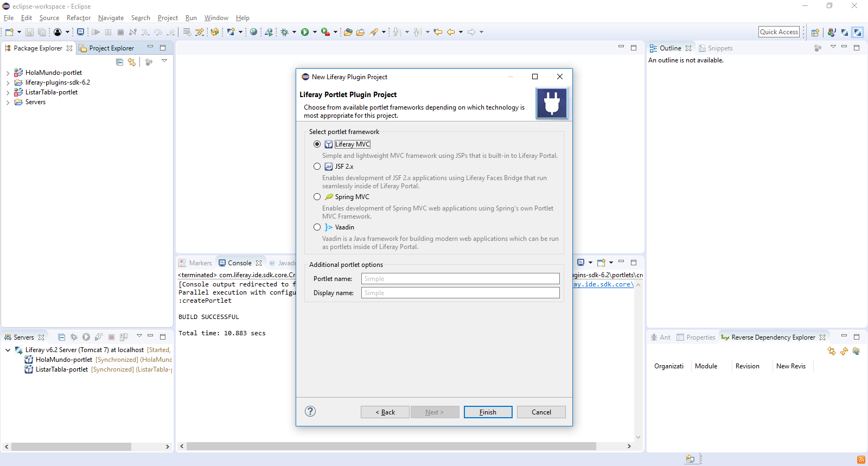
Task: Switch to the Markers tab
Action: [x=195, y=263]
